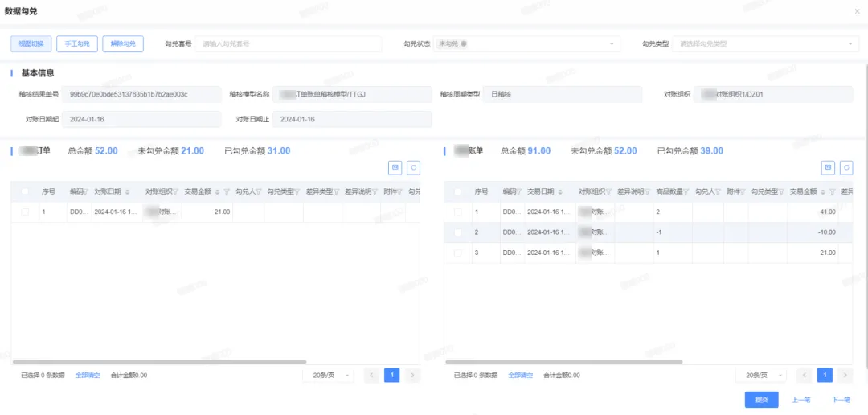The width and height of the screenshot is (868, 415).
Task: Open page size dropdown under bills table
Action: (x=761, y=375)
